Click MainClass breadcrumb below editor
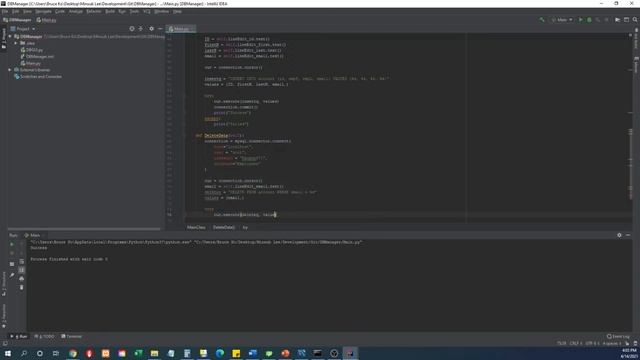Screen dimensions: 640x360 (x=196, y=227)
